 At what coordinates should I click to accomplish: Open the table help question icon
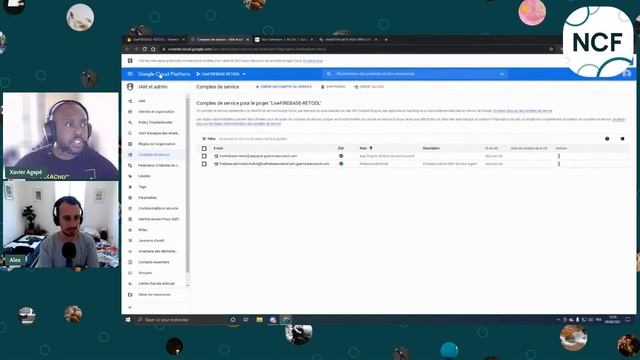pyautogui.click(x=607, y=139)
